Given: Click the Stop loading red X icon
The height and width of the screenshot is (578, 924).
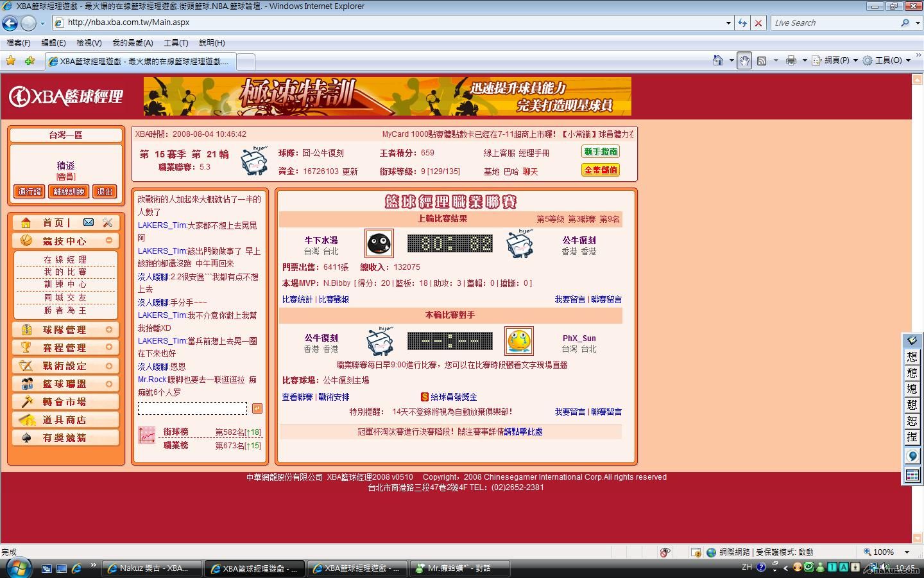Looking at the screenshot, I should click(758, 22).
